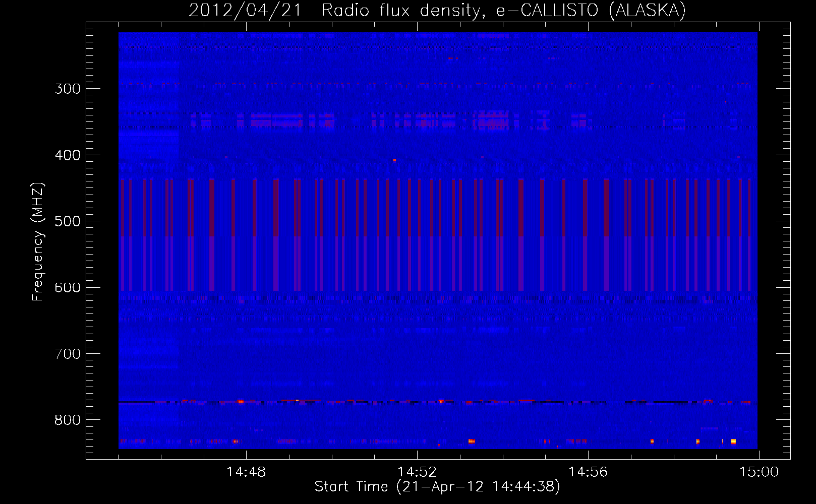Click the 'Start Time (21-Apr-12 14:44:38)' label
This screenshot has height=504, width=816.
(437, 487)
